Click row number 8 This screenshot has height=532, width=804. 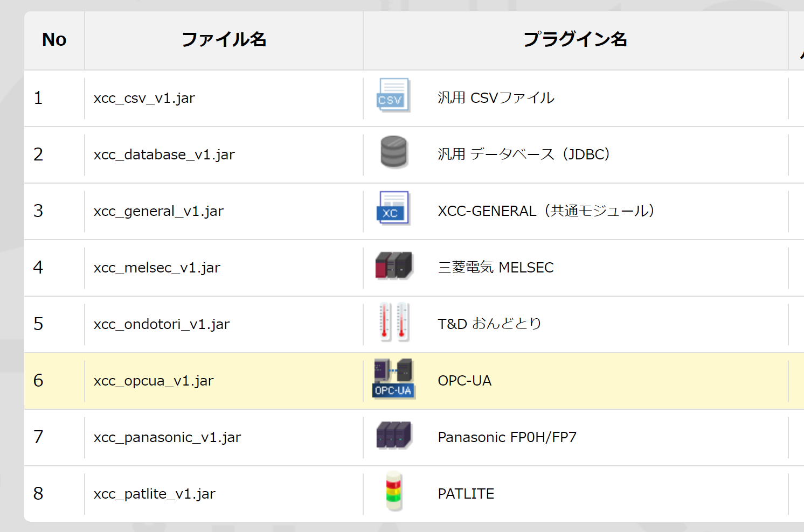[x=38, y=494]
